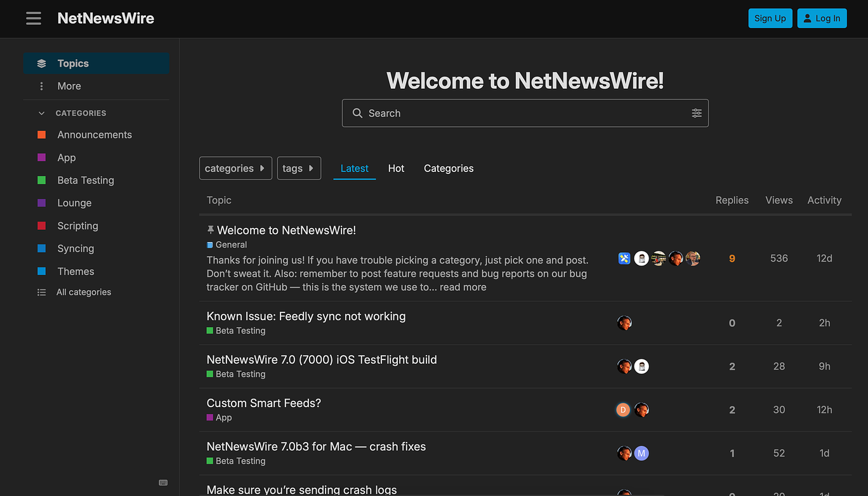Click the Sign Up button
Image resolution: width=868 pixels, height=496 pixels.
coord(770,18)
